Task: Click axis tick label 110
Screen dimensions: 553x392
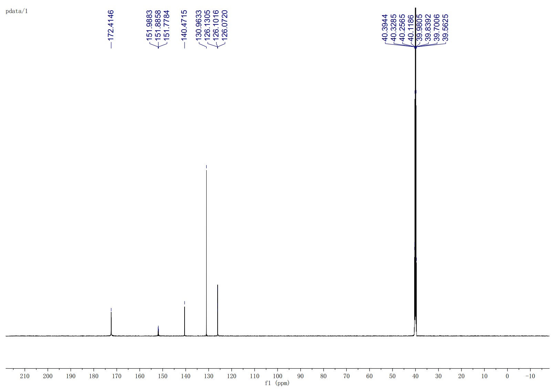Action: pyautogui.click(x=254, y=376)
